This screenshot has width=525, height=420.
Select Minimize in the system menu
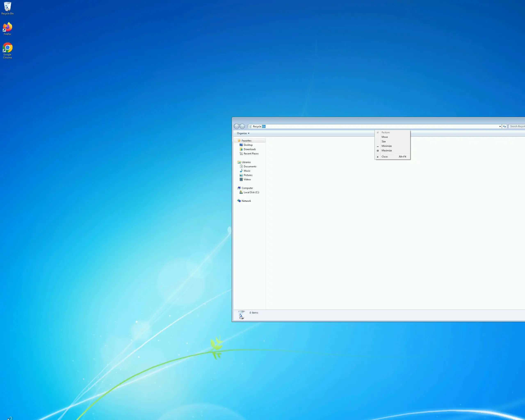tap(386, 146)
